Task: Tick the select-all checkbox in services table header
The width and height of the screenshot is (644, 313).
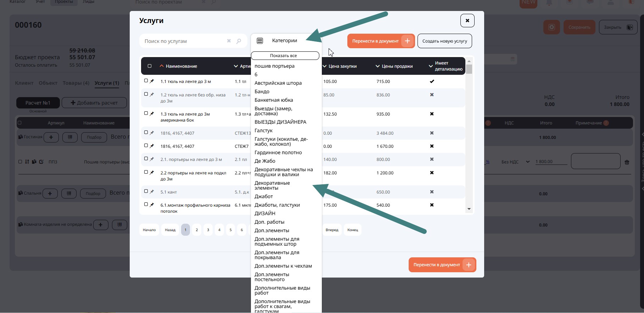Action: (150, 66)
